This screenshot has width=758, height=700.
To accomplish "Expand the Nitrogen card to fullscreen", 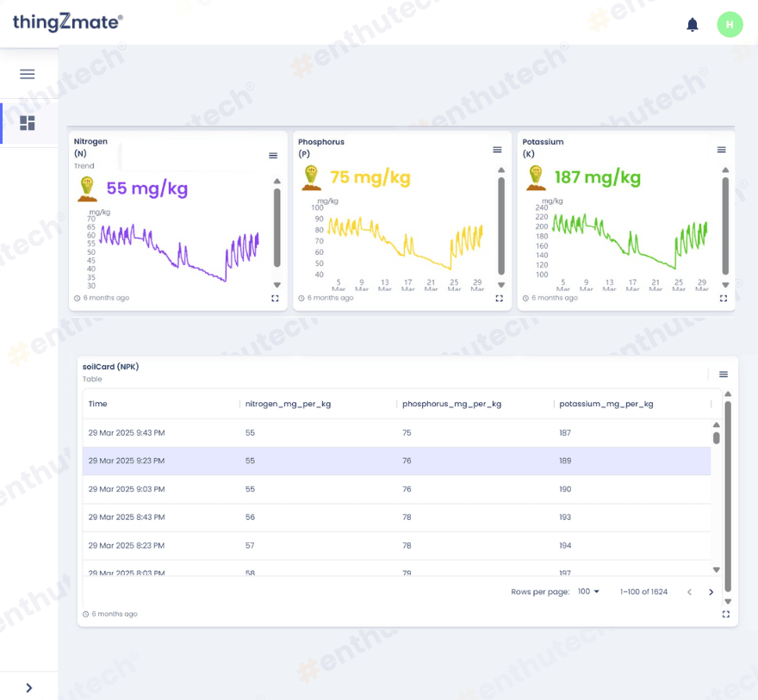I will [275, 298].
